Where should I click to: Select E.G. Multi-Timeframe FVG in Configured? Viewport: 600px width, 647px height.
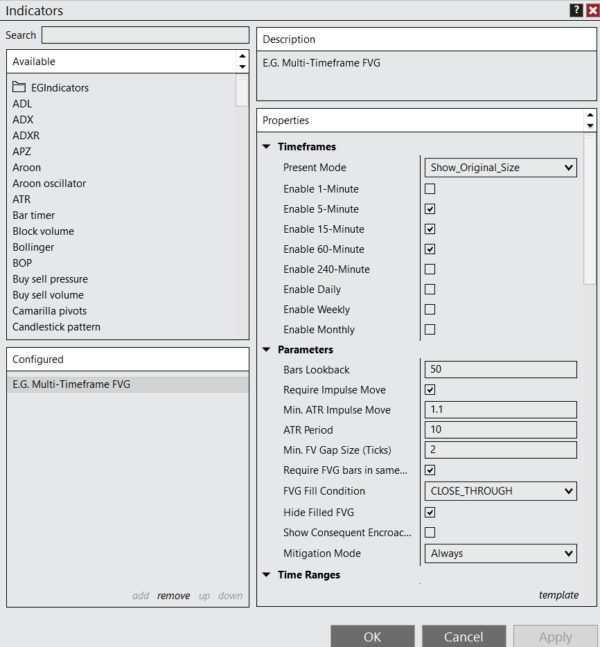[x=71, y=384]
